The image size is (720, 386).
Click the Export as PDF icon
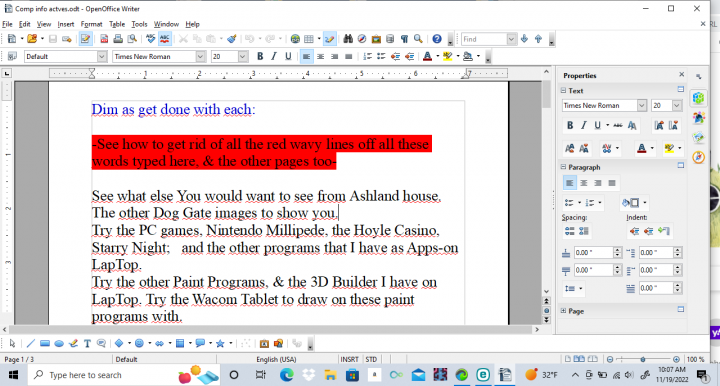(x=104, y=39)
